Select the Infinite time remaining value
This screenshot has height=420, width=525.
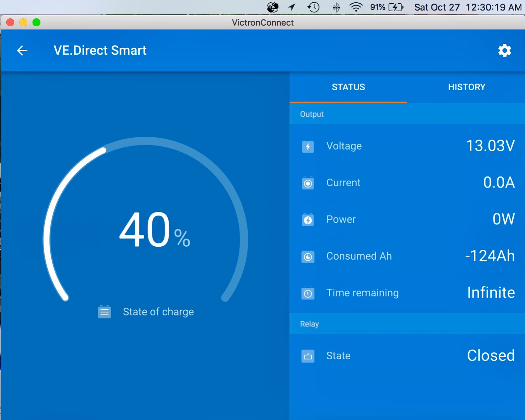click(491, 293)
